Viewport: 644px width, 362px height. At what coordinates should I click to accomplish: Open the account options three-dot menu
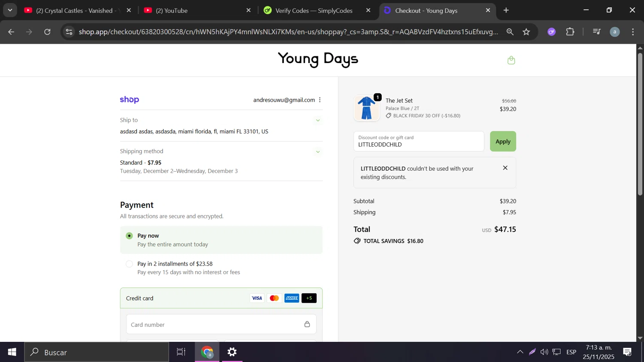(x=320, y=100)
